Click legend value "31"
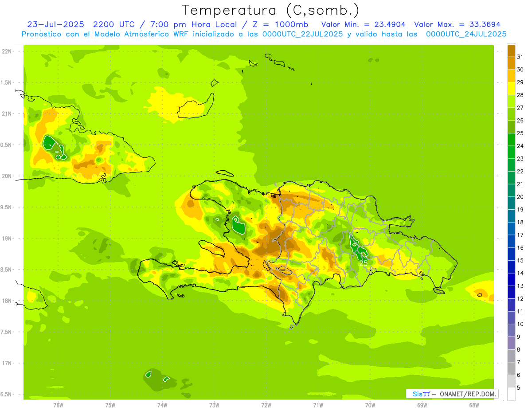 (520, 56)
